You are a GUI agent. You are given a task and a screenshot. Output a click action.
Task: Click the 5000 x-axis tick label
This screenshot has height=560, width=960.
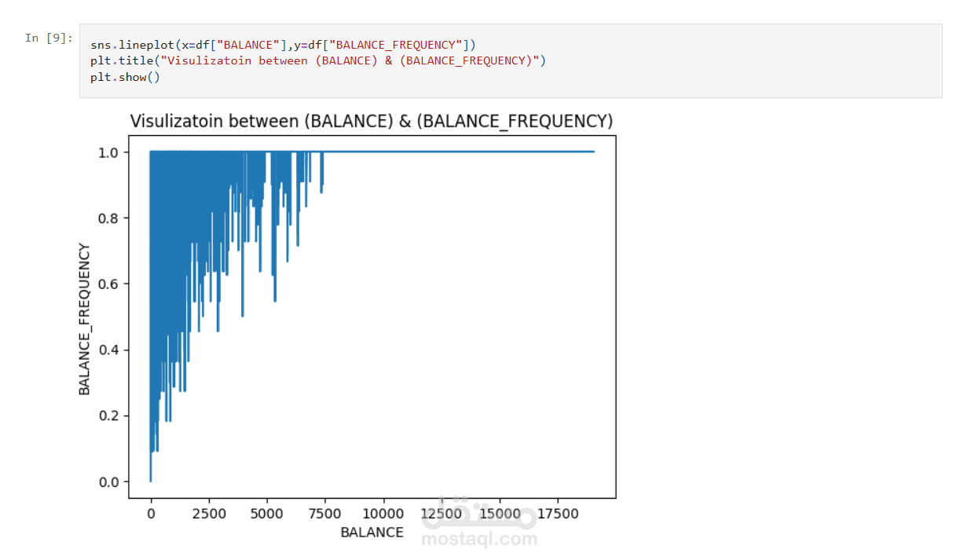[x=266, y=514]
